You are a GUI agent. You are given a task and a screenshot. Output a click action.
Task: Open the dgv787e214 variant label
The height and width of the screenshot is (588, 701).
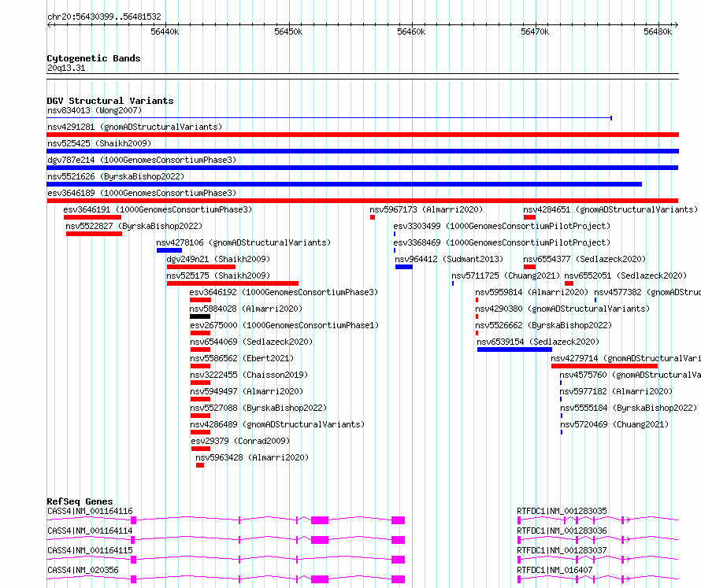click(141, 160)
